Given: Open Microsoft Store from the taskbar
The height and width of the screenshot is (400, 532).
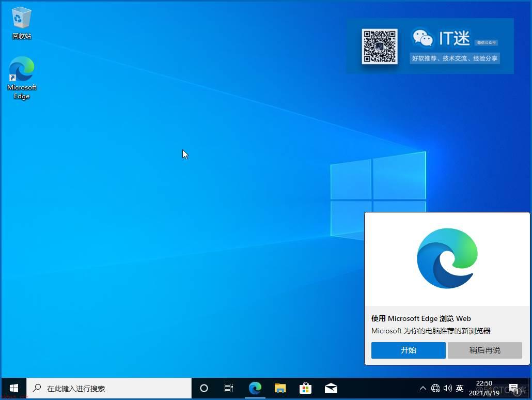Looking at the screenshot, I should (x=305, y=388).
